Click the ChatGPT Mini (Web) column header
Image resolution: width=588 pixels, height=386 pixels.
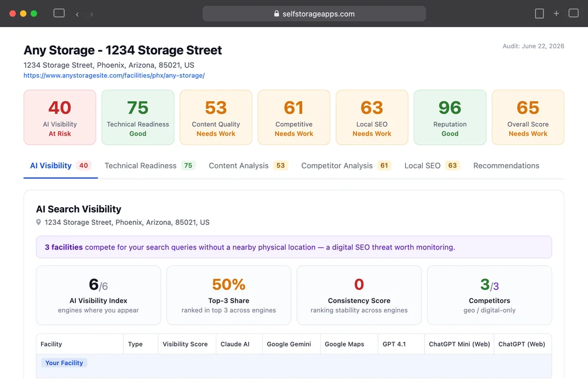(459, 344)
